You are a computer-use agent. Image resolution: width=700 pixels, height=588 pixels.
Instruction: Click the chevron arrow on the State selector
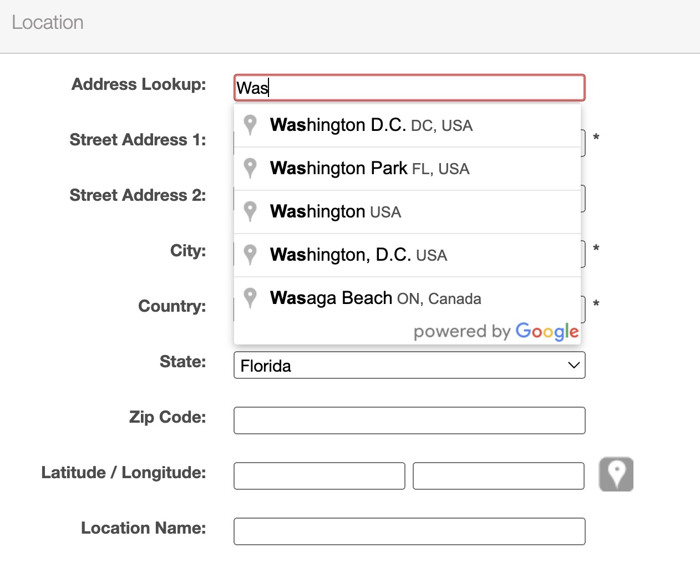[574, 365]
